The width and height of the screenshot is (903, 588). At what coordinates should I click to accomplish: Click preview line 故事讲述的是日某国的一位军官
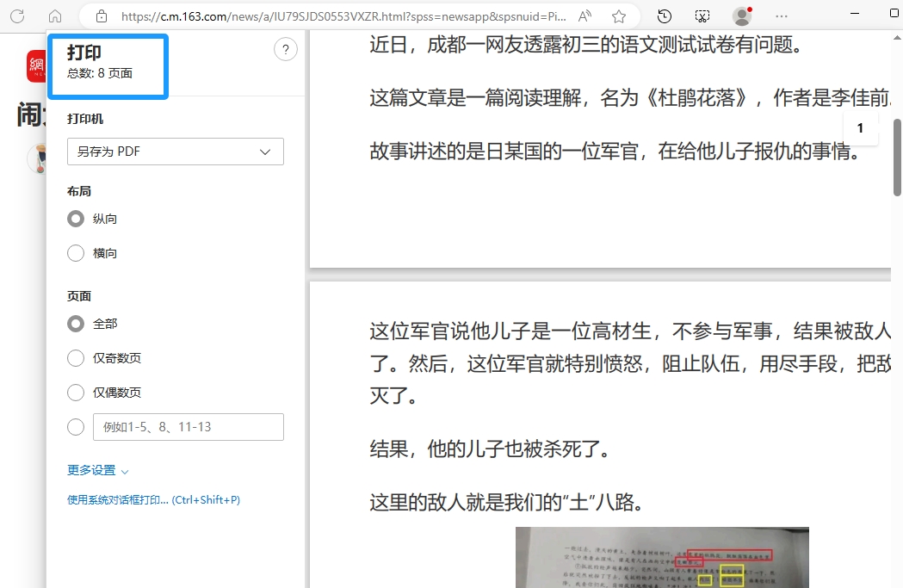(x=615, y=152)
